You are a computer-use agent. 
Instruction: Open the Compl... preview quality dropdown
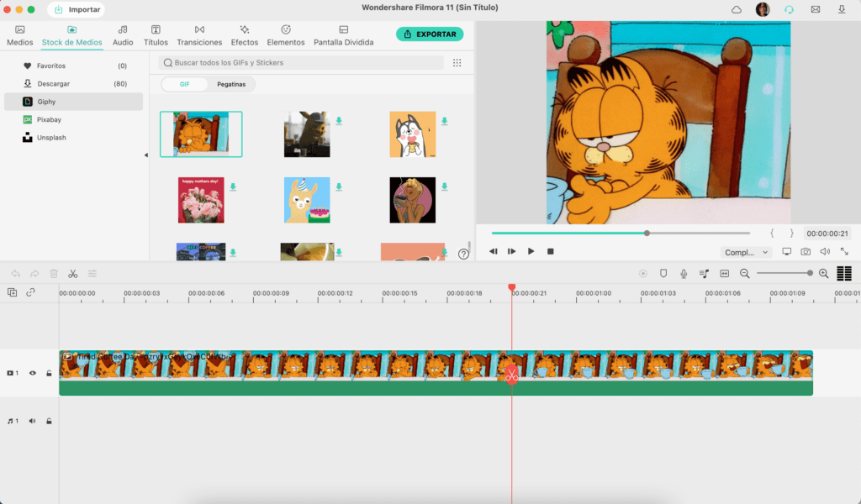coord(746,252)
